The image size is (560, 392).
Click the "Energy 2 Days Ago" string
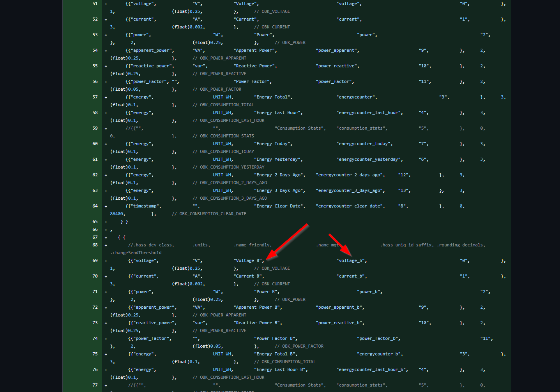(x=279, y=175)
